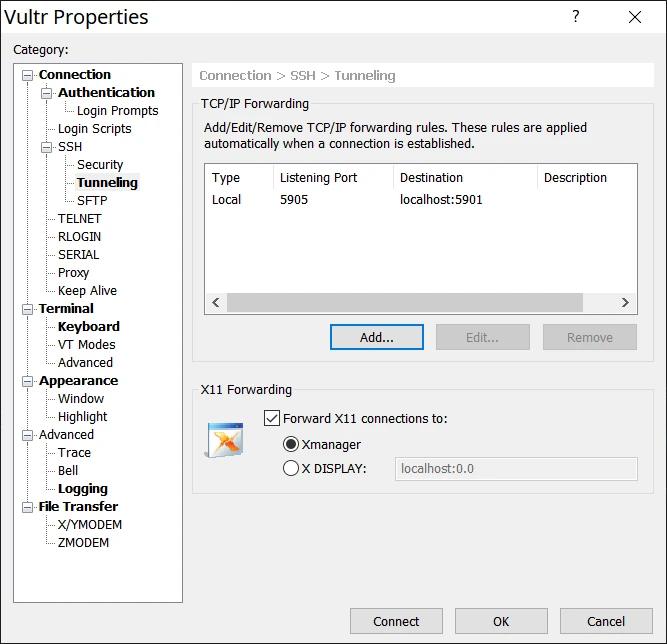Collapse the Connection tree node
This screenshot has width=667, height=644.
(x=27, y=75)
